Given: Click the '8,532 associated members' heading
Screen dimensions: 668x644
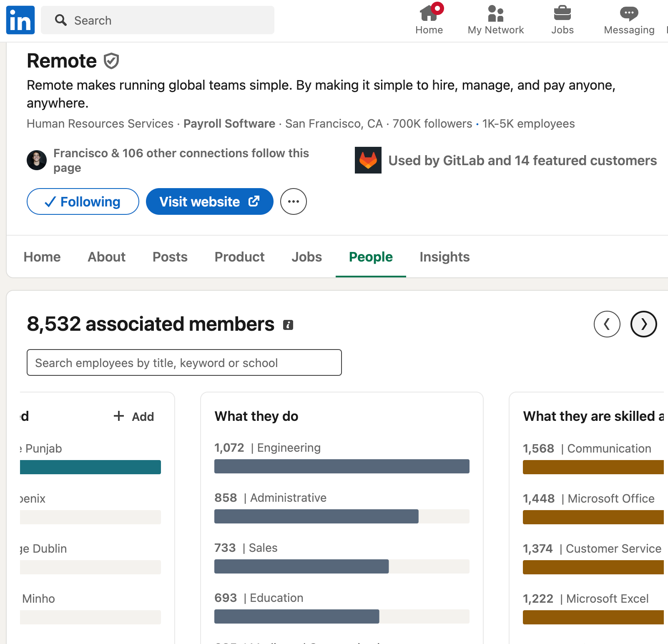Looking at the screenshot, I should click(151, 324).
